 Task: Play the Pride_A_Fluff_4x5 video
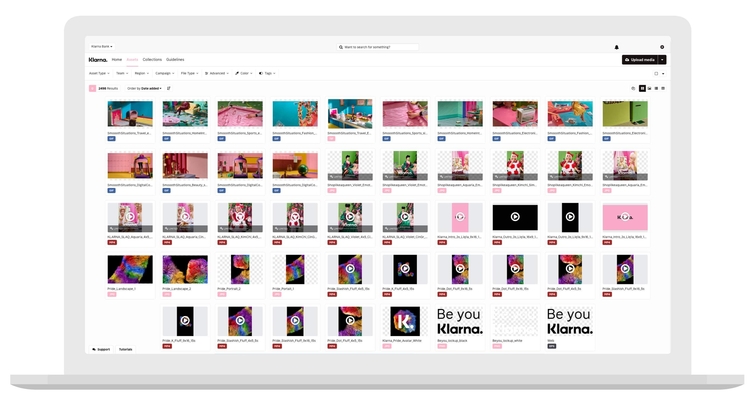tap(405, 269)
